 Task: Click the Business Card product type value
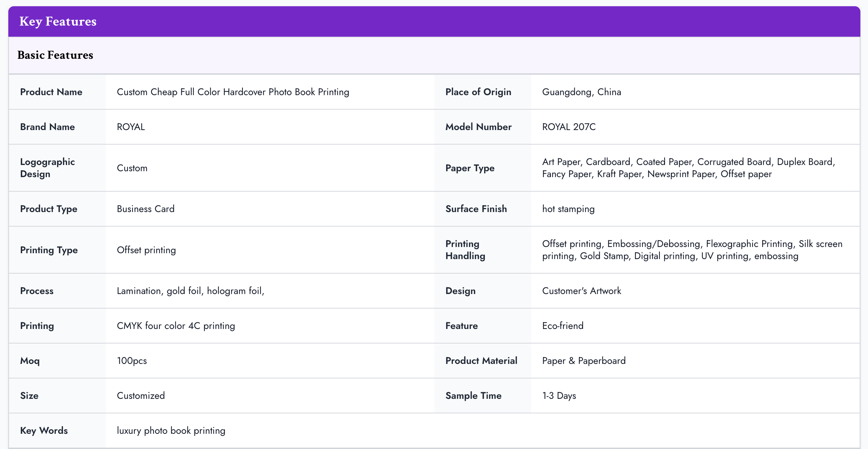146,209
